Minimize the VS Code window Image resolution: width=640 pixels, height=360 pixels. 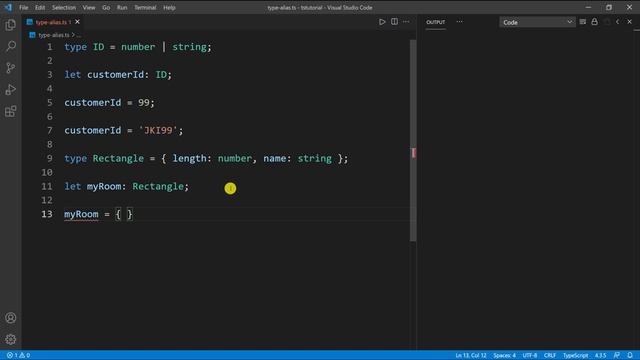[588, 7]
